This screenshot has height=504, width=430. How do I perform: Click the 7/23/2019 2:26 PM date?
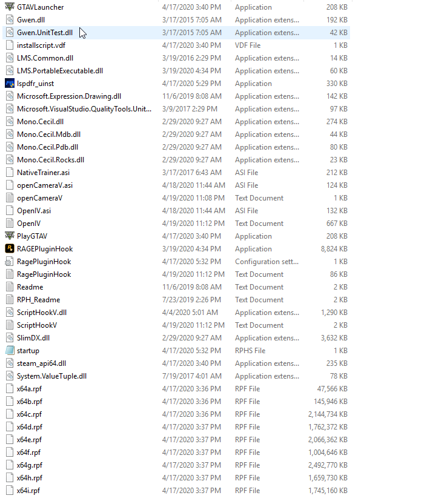pyautogui.click(x=191, y=300)
